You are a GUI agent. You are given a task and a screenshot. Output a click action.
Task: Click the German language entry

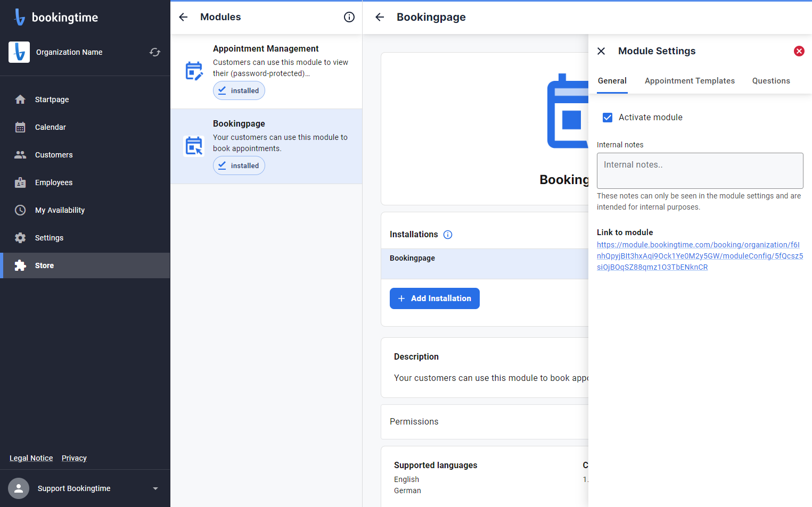click(407, 491)
